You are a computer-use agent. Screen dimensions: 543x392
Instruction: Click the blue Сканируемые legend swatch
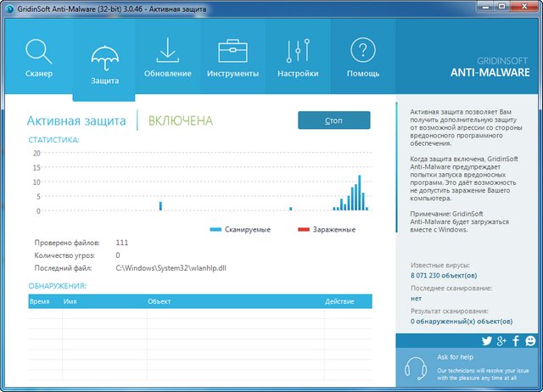216,230
